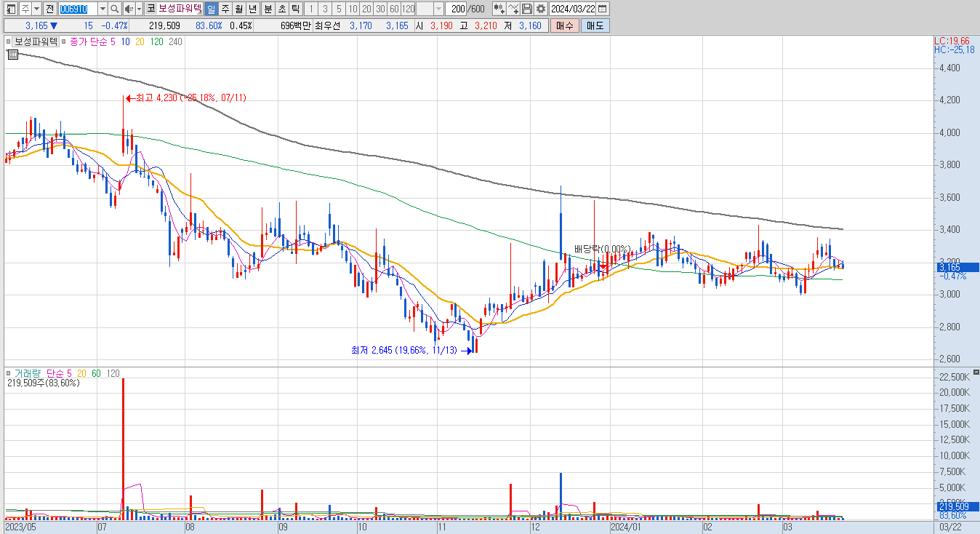Click the 2024/01 label on time axis
This screenshot has height=534, width=980.
[625, 526]
